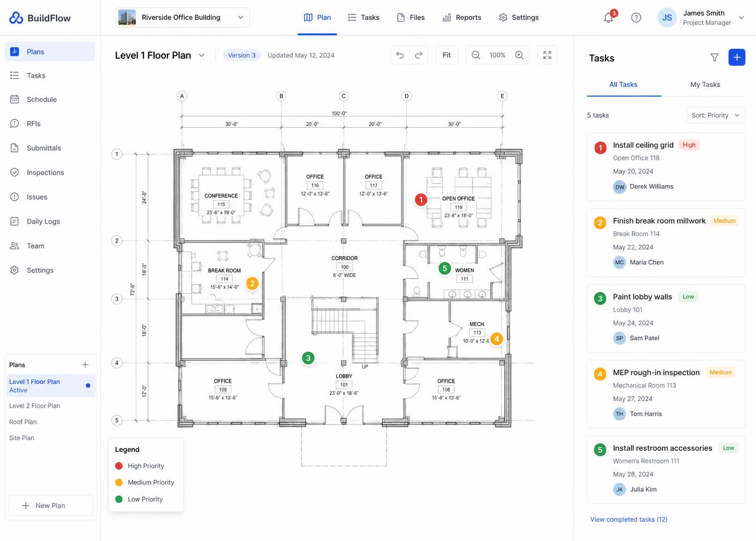The image size is (756, 541).
Task: Select red marker 1 in Open Office
Action: click(x=421, y=200)
